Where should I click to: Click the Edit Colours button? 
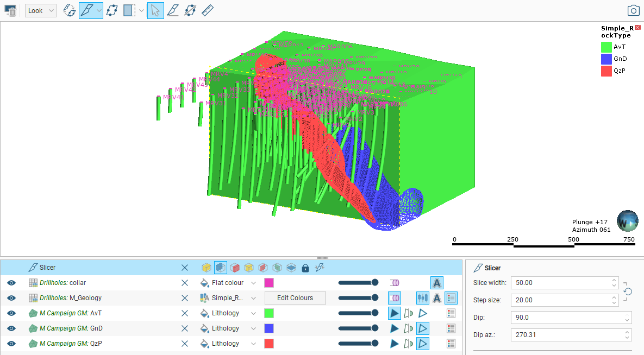pos(295,298)
